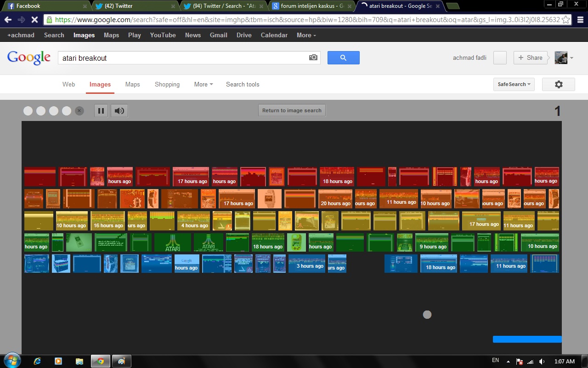Switch to Paint on the taskbar
Viewport: 588px width, 368px height.
(x=122, y=361)
